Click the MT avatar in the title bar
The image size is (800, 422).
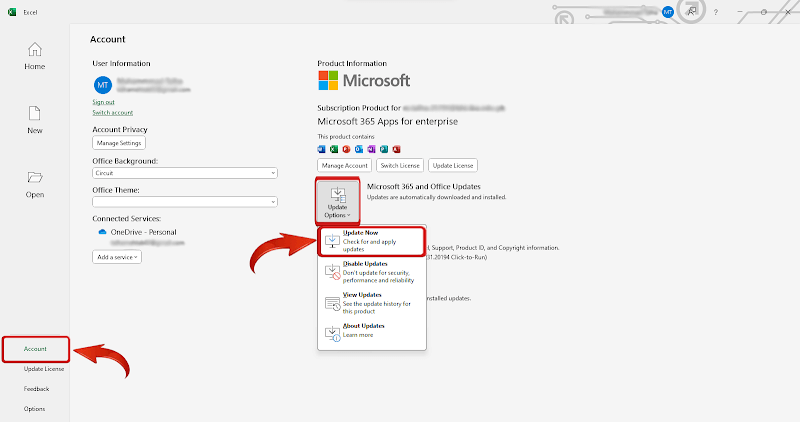click(668, 12)
